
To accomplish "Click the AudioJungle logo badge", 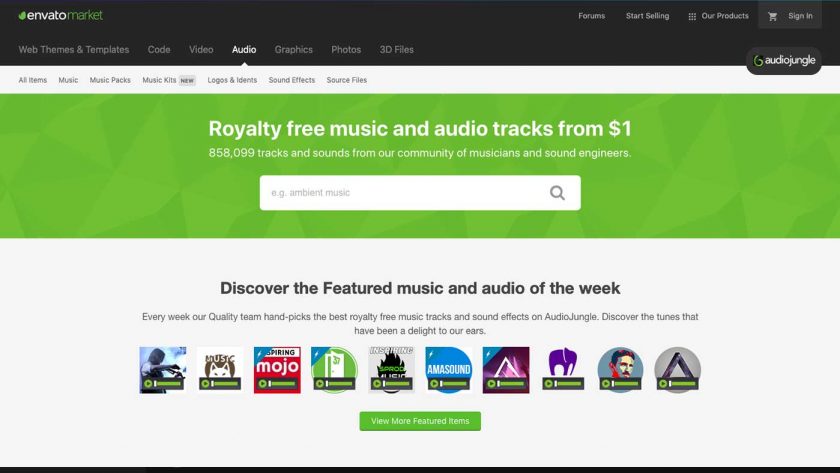I will tap(784, 61).
